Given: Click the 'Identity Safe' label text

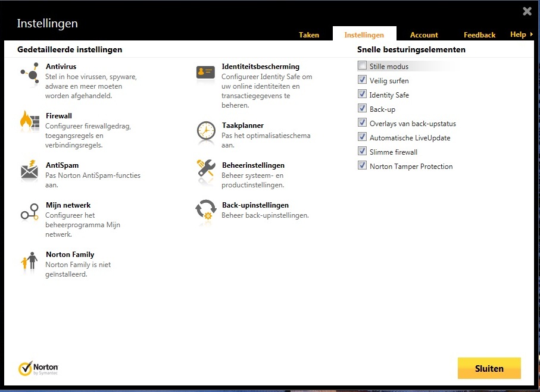Looking at the screenshot, I should tap(389, 95).
